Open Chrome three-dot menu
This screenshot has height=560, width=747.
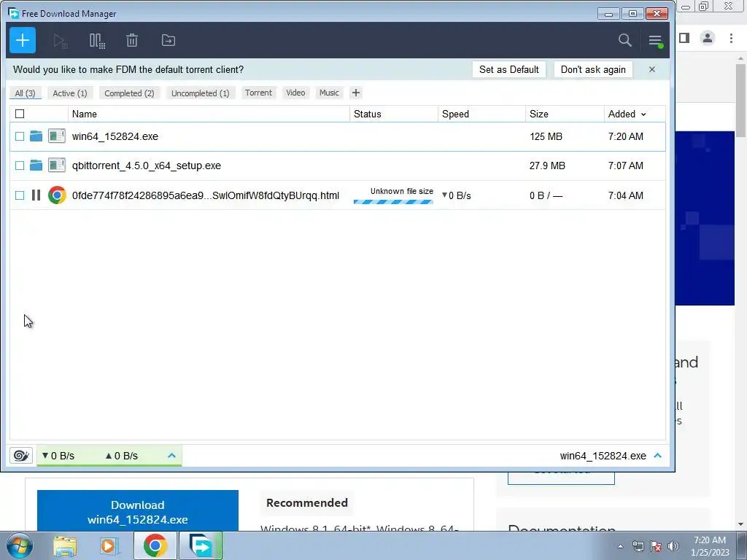click(731, 38)
